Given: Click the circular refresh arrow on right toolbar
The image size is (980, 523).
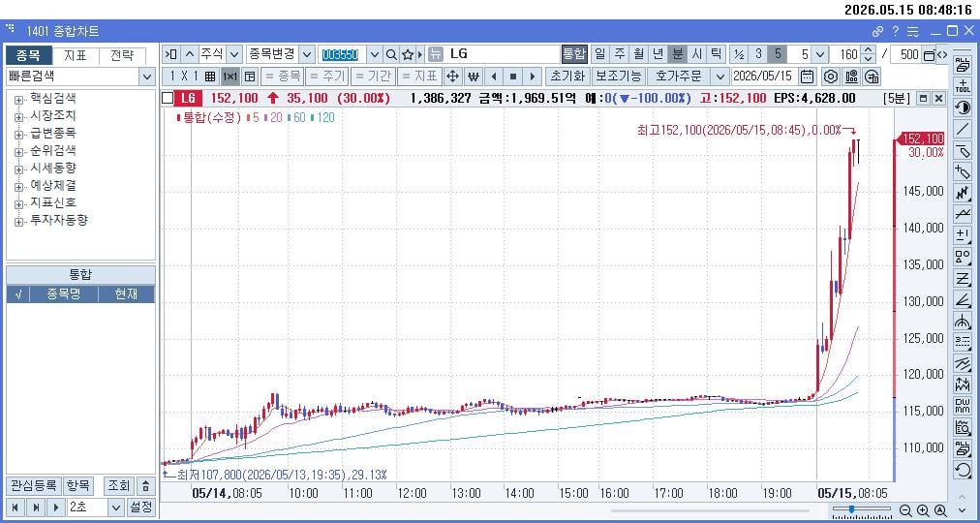Looking at the screenshot, I should (963, 471).
